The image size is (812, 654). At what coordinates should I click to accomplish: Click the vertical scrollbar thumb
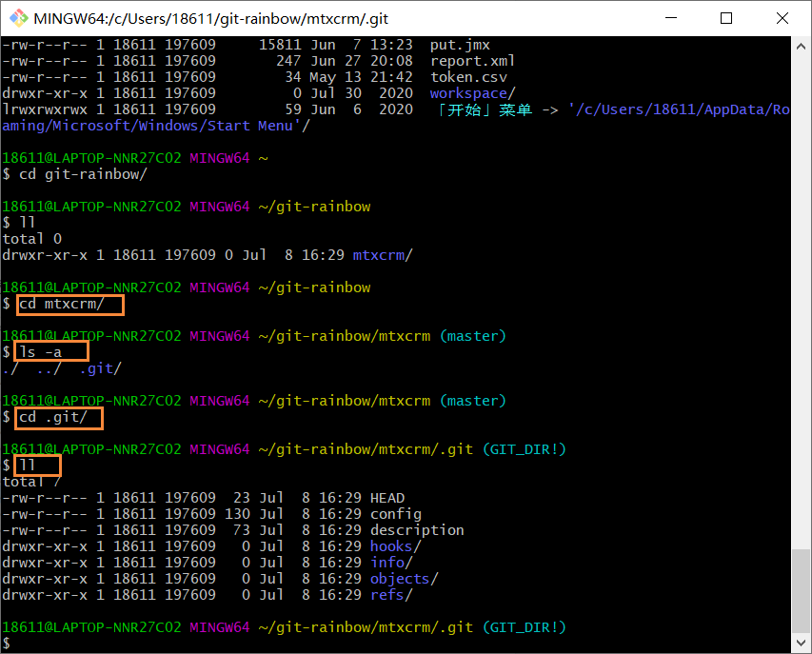coord(801,591)
